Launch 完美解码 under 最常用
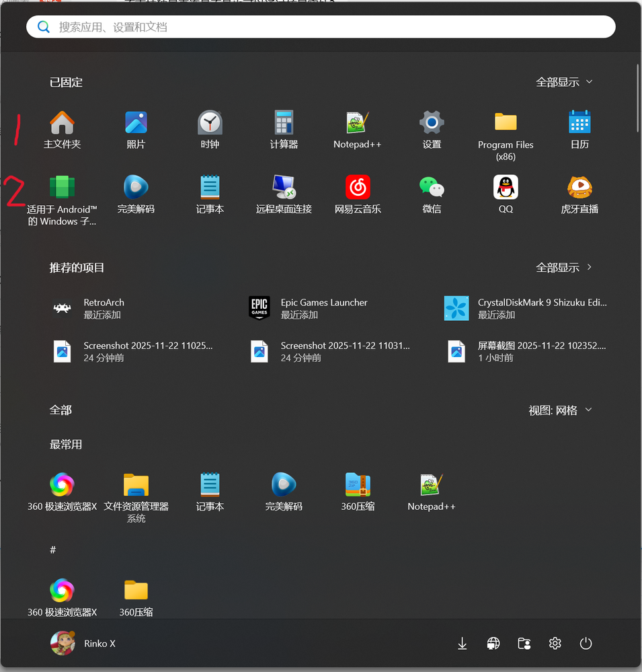The height and width of the screenshot is (672, 642). pos(284,492)
